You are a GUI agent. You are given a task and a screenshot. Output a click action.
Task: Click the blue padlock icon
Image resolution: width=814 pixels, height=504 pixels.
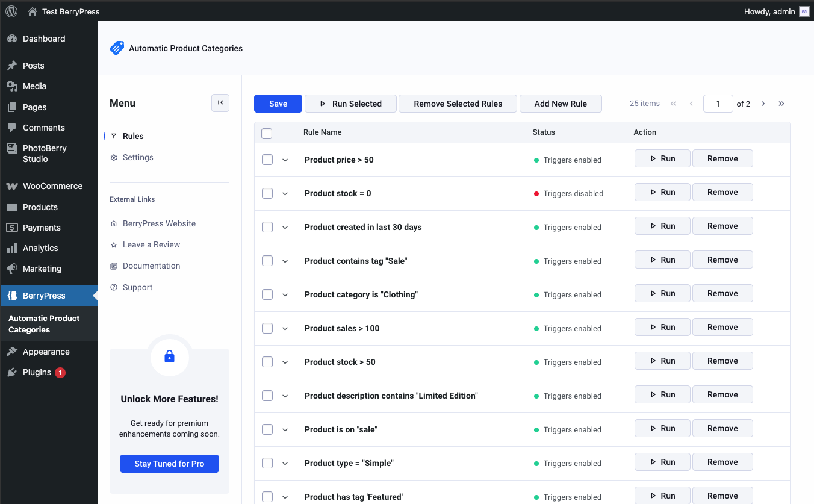(x=170, y=357)
